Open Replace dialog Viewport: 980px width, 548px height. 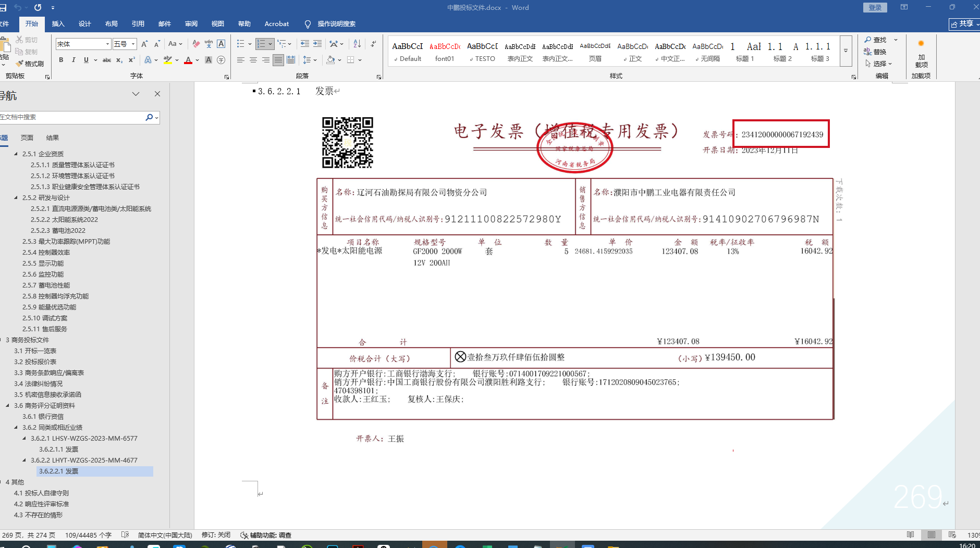pyautogui.click(x=875, y=52)
